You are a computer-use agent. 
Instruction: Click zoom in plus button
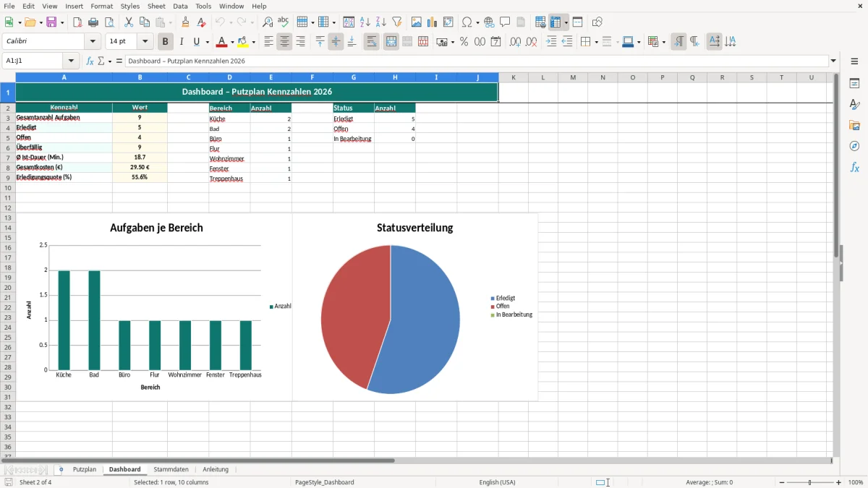[838, 482]
